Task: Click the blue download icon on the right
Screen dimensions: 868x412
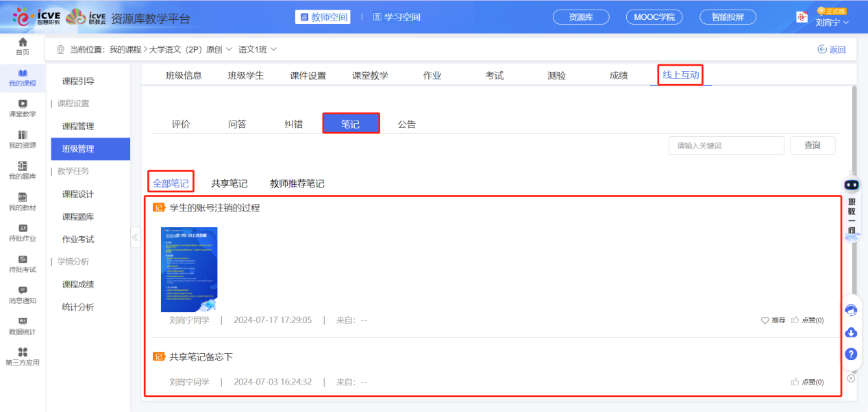Action: click(850, 333)
